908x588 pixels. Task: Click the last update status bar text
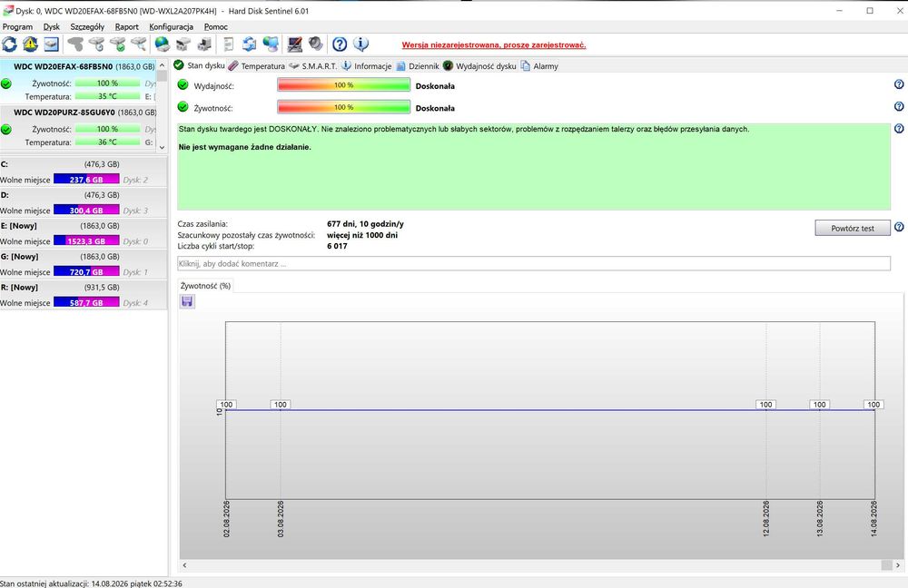point(91,583)
